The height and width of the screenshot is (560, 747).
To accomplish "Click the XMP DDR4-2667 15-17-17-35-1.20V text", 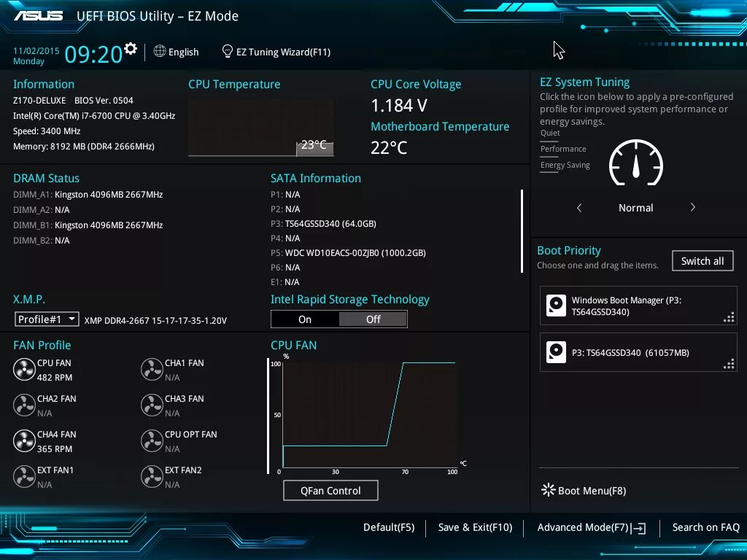I will [155, 321].
